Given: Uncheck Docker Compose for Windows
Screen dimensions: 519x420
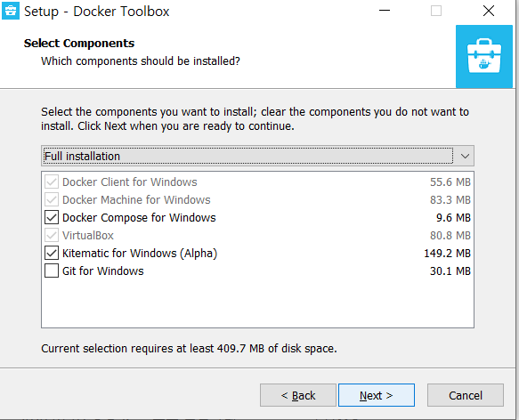Looking at the screenshot, I should (52, 217).
